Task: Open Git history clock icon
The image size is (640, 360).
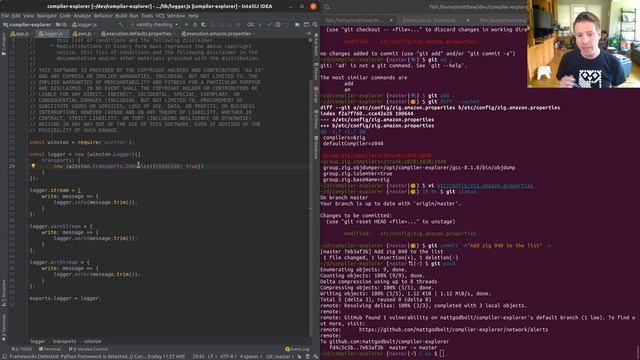Action: pos(278,24)
